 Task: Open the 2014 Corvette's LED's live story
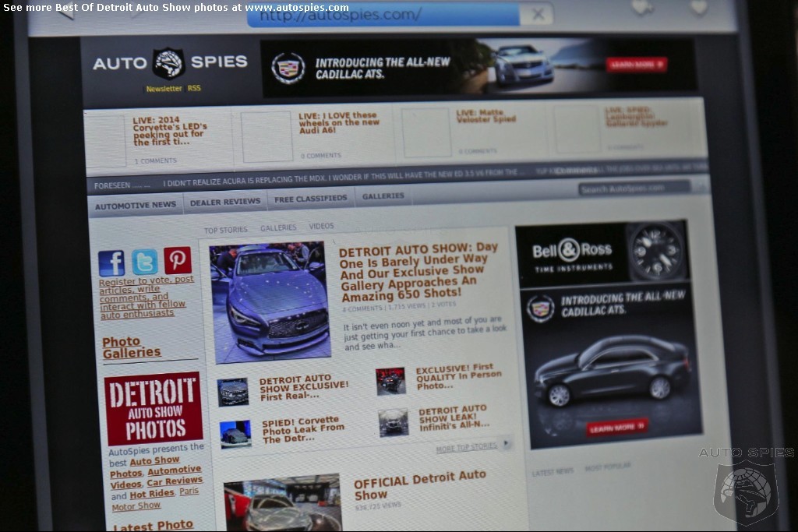point(170,131)
